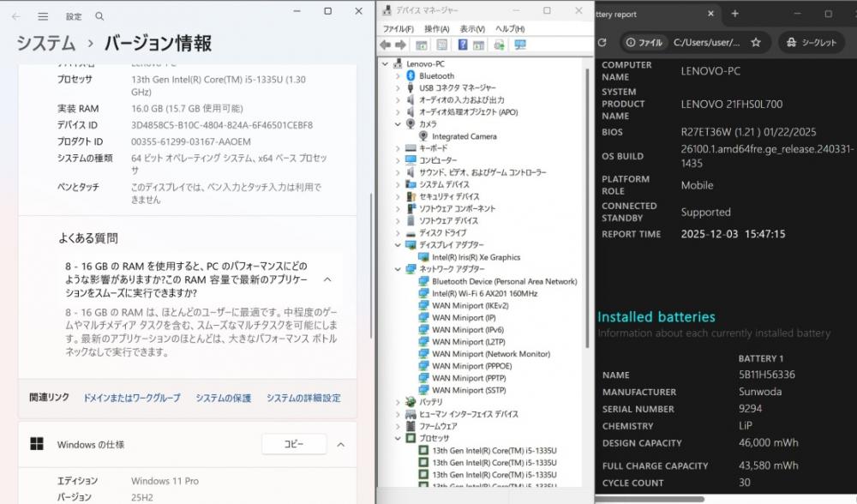The height and width of the screenshot is (504, 857).
Task: Open ドメインまたはワークグループ link
Action: (132, 398)
